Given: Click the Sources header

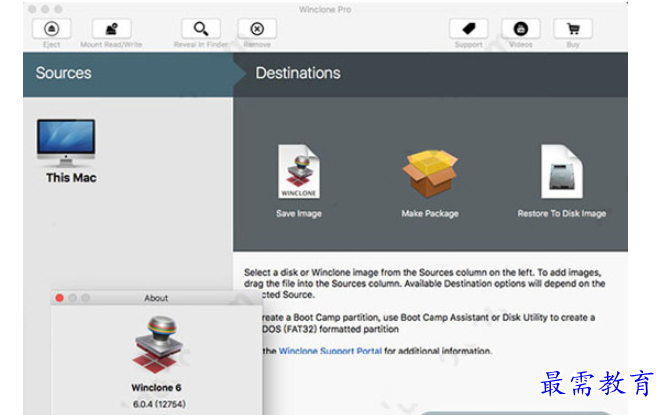Looking at the screenshot, I should [x=63, y=73].
